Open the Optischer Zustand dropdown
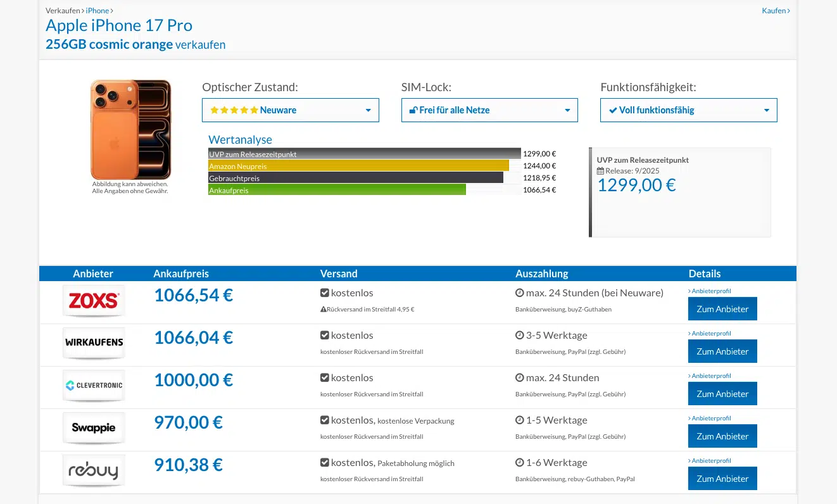The width and height of the screenshot is (837, 504). point(290,110)
